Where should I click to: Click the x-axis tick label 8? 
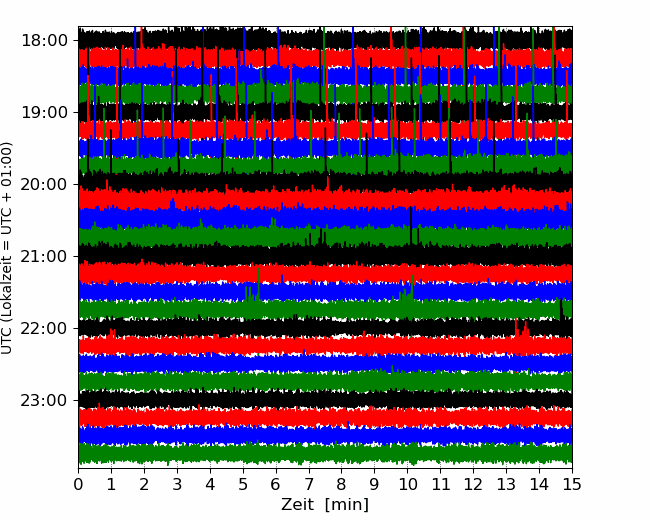342,484
